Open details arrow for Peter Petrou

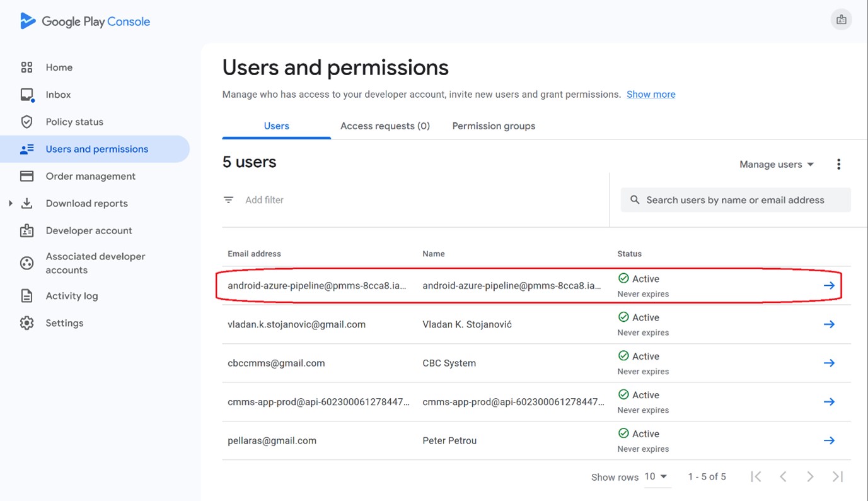coord(829,441)
